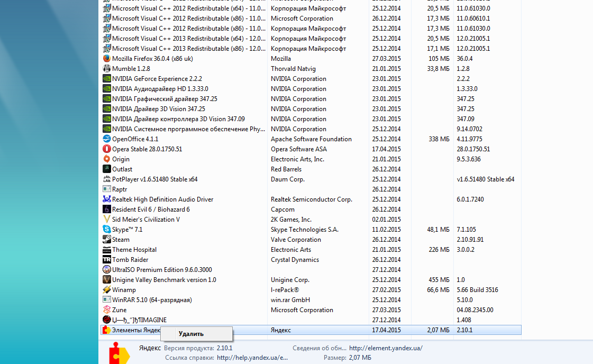Select the OpenOffice 4.1.1 icon
593x364 pixels.
(107, 139)
